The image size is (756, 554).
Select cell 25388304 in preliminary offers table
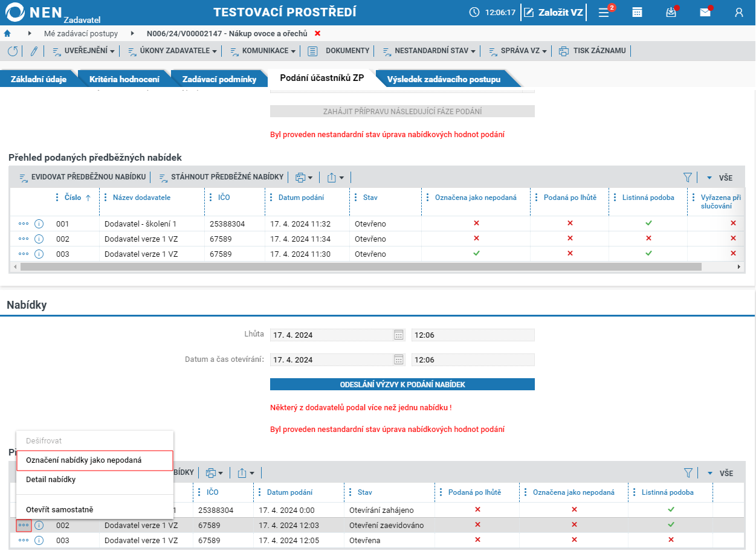tap(235, 224)
